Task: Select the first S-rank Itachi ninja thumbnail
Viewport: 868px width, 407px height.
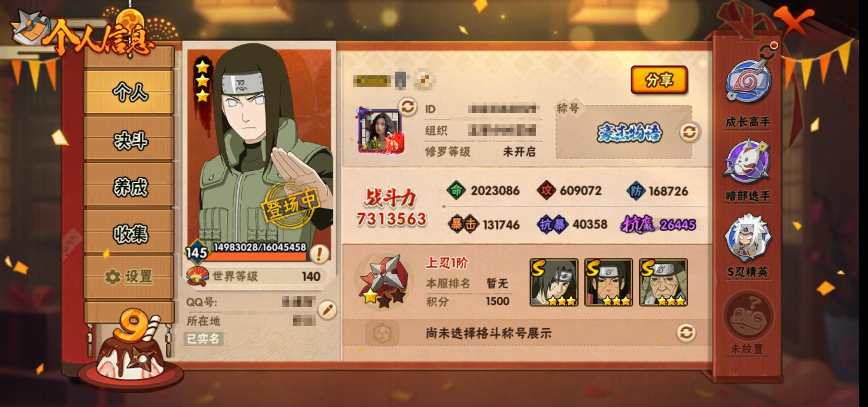Action: (x=554, y=282)
